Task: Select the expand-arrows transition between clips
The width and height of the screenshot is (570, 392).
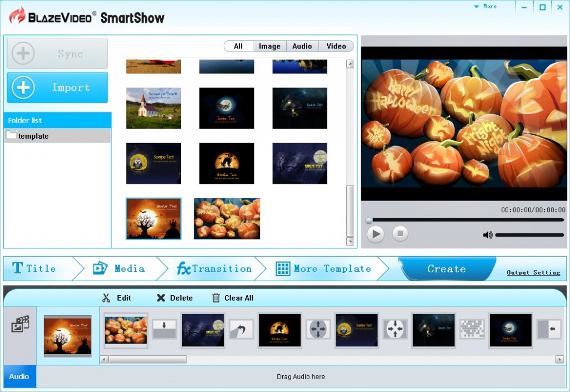Action: (x=318, y=329)
